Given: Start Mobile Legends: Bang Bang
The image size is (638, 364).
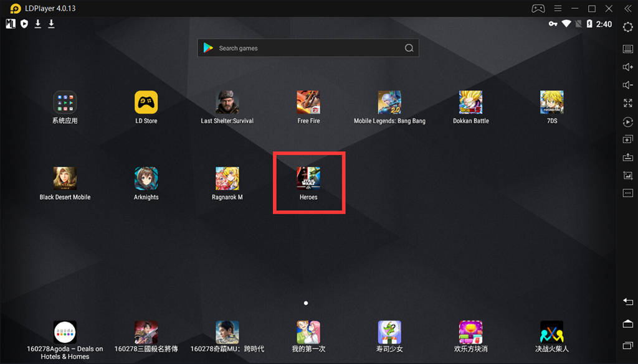Looking at the screenshot, I should click(389, 103).
